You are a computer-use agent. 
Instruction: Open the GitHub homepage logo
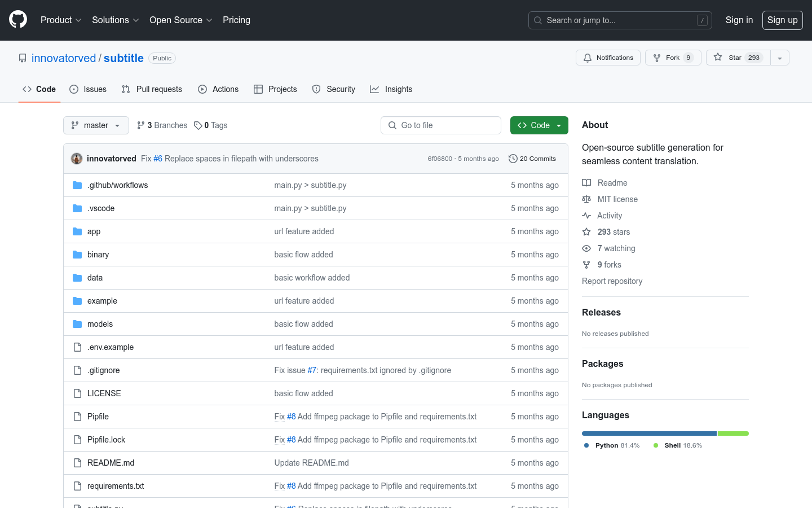(x=18, y=20)
